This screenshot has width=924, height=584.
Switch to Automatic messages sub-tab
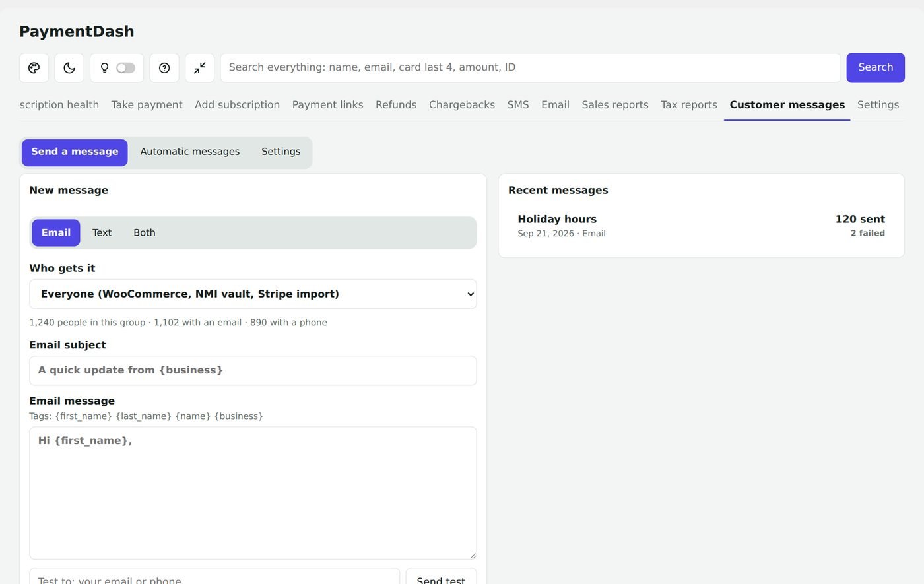[x=190, y=152]
